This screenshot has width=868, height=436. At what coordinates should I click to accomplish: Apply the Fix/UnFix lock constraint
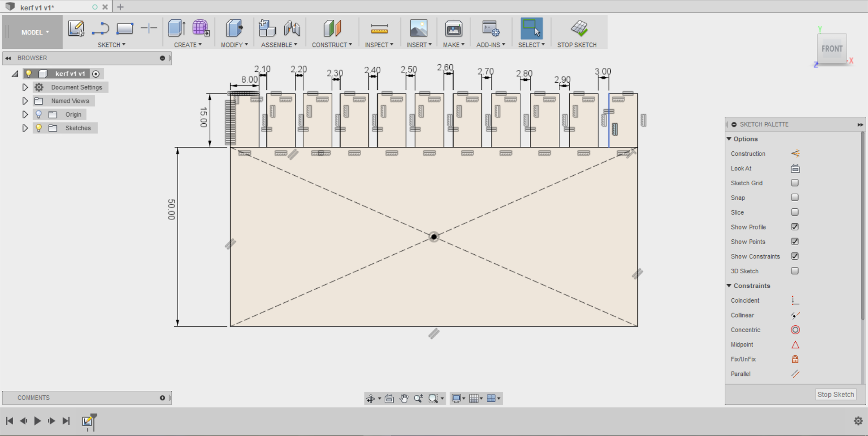tap(795, 359)
